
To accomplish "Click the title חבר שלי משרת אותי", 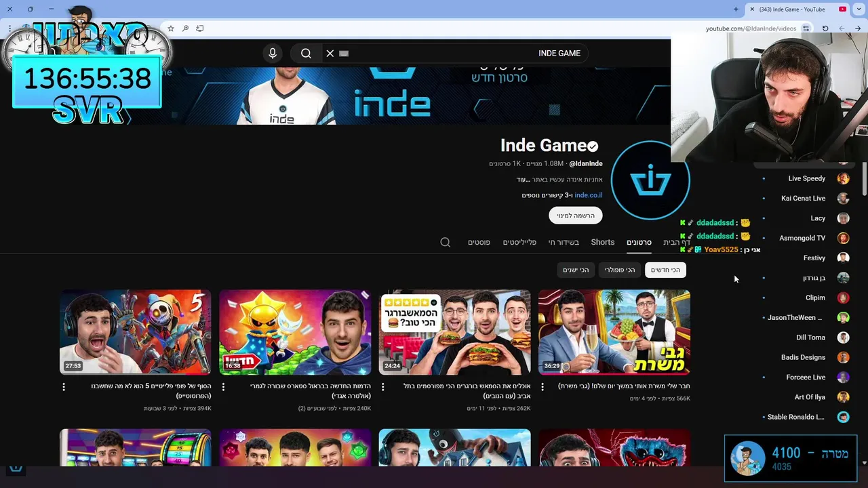I will point(624,386).
